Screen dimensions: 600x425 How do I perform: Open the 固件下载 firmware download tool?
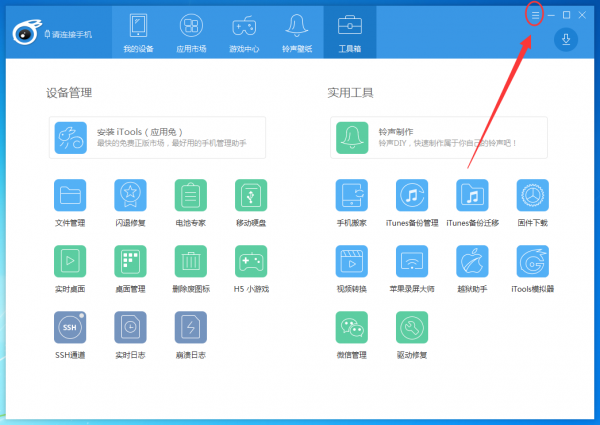pos(533,195)
